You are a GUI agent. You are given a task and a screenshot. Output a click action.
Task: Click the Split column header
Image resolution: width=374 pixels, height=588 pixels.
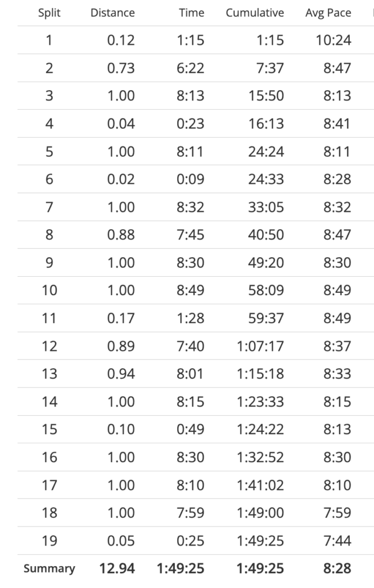click(x=49, y=13)
